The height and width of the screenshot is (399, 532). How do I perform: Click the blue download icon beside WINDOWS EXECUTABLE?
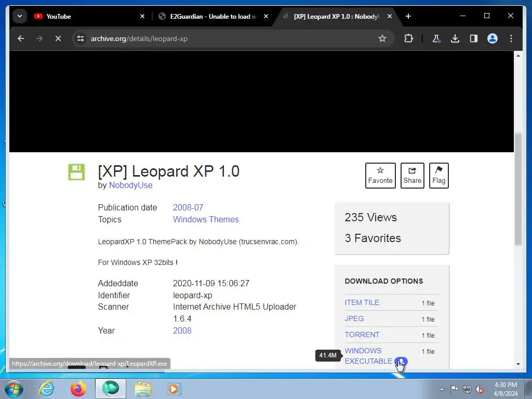pyautogui.click(x=401, y=362)
